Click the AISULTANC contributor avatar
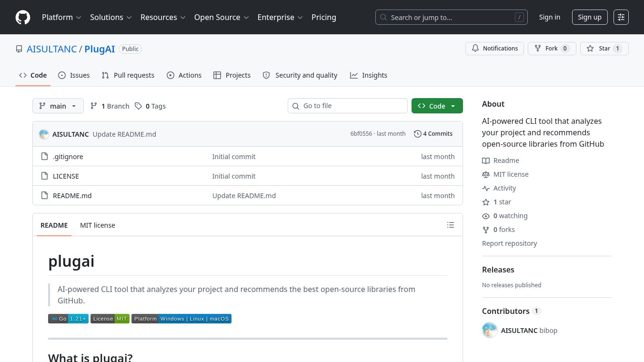This screenshot has width=644, height=362. click(490, 330)
